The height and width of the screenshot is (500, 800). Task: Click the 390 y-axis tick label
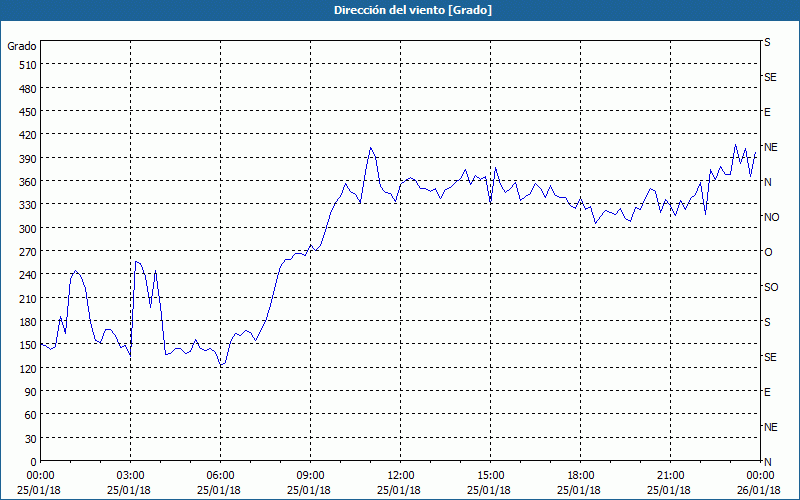(28, 159)
